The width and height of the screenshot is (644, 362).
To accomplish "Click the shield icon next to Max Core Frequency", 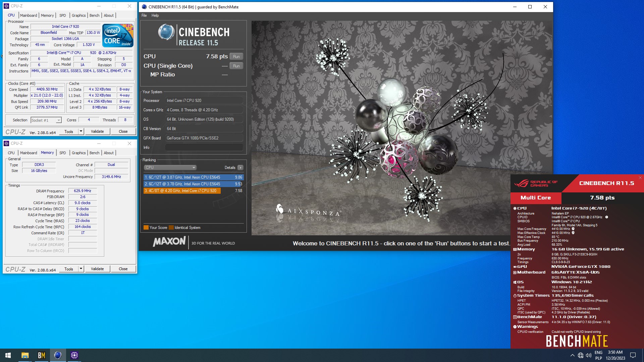I will coord(573,229).
